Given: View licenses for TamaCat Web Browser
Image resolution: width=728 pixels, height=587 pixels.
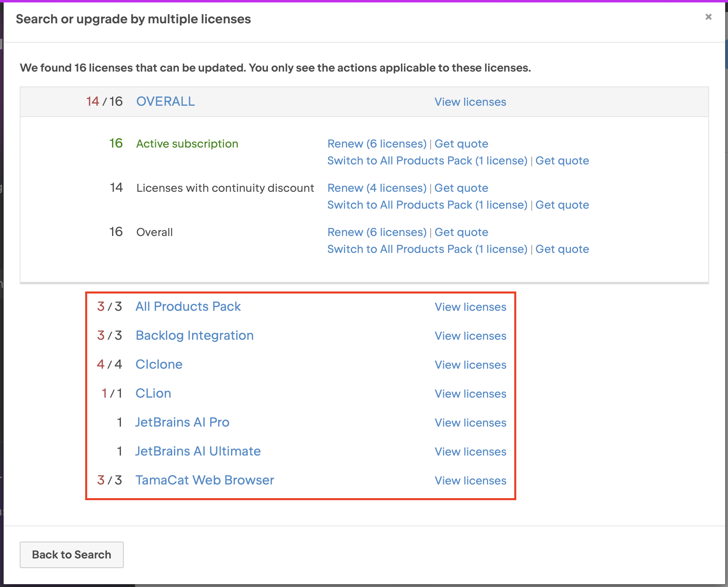Looking at the screenshot, I should 470,480.
